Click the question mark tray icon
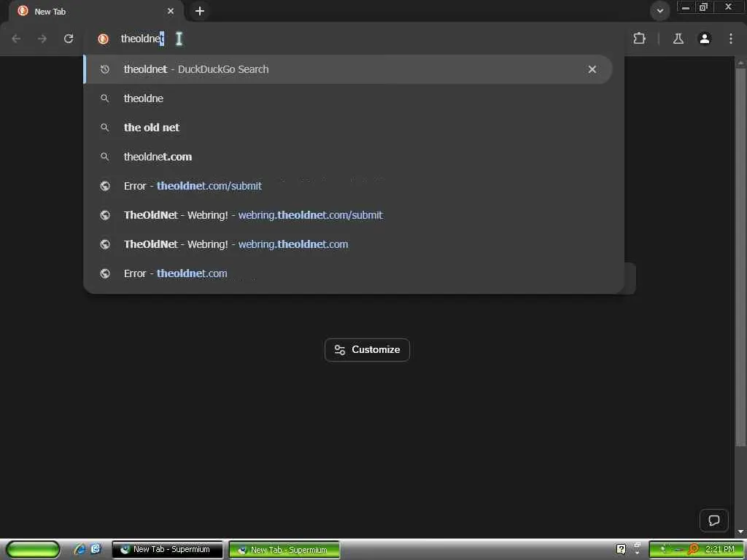The width and height of the screenshot is (747, 560). coord(622,550)
